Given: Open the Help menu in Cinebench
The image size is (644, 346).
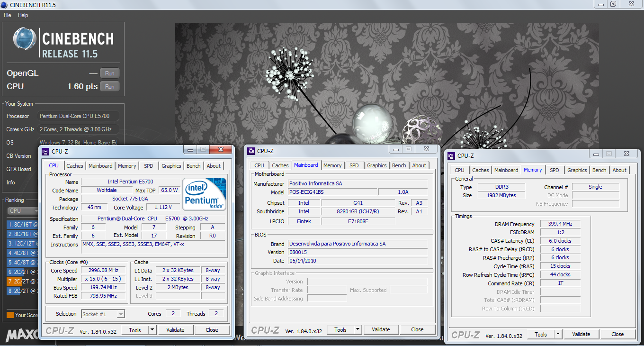Looking at the screenshot, I should (23, 15).
